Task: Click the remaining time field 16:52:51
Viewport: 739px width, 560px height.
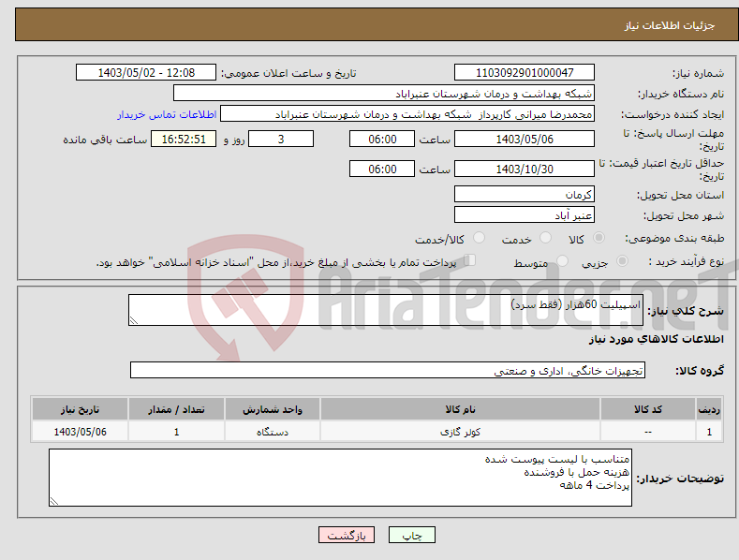Action: (184, 139)
